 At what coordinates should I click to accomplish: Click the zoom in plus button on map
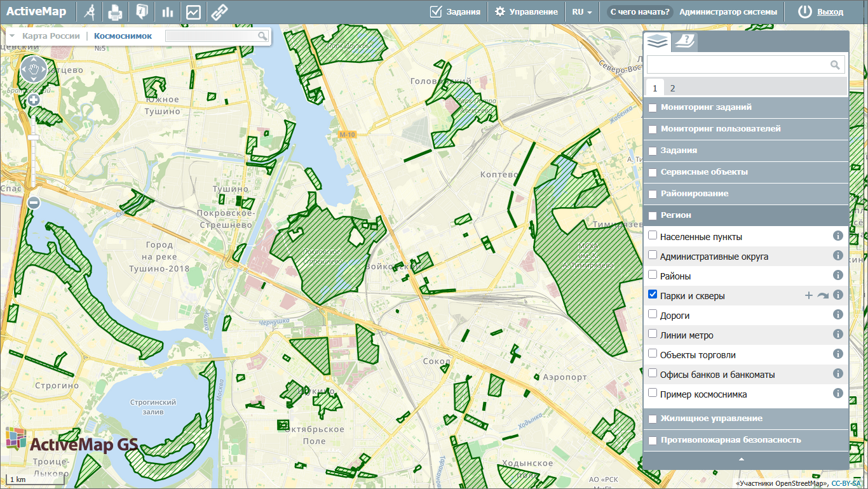point(34,100)
